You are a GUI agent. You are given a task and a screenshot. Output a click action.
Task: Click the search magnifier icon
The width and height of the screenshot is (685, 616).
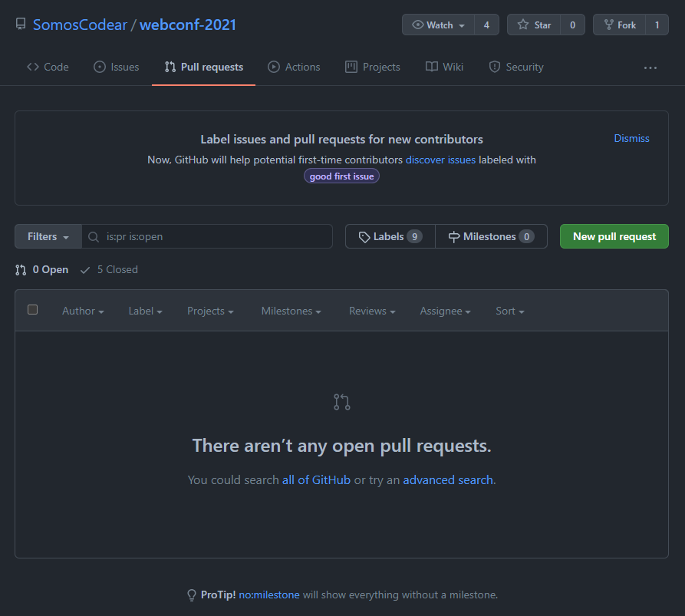(x=94, y=237)
